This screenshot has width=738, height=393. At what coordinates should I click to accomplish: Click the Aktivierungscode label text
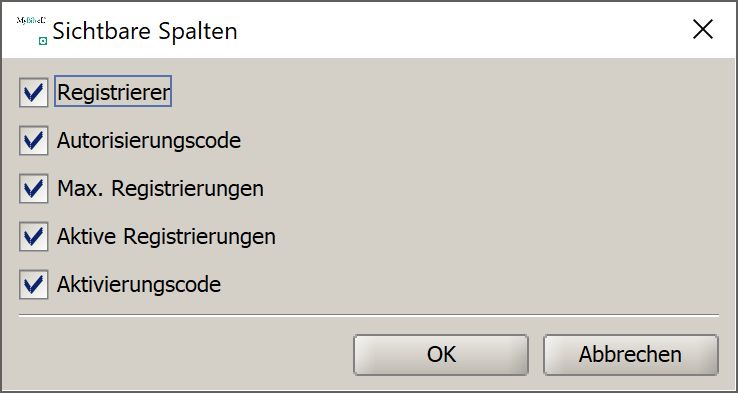139,285
